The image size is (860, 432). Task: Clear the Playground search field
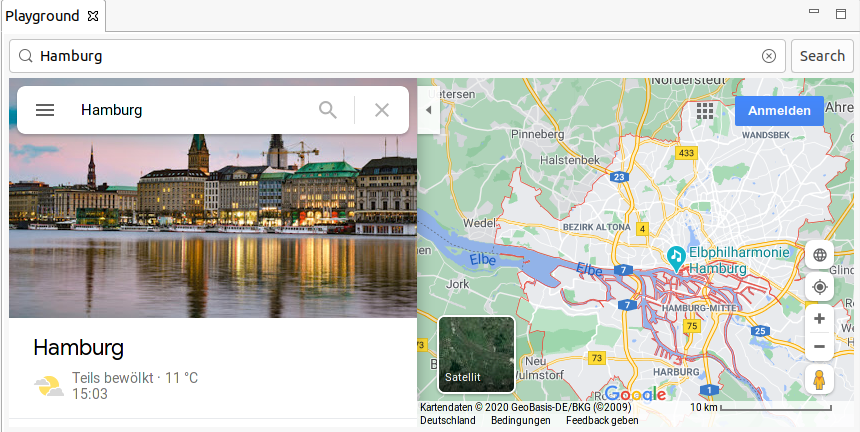769,56
